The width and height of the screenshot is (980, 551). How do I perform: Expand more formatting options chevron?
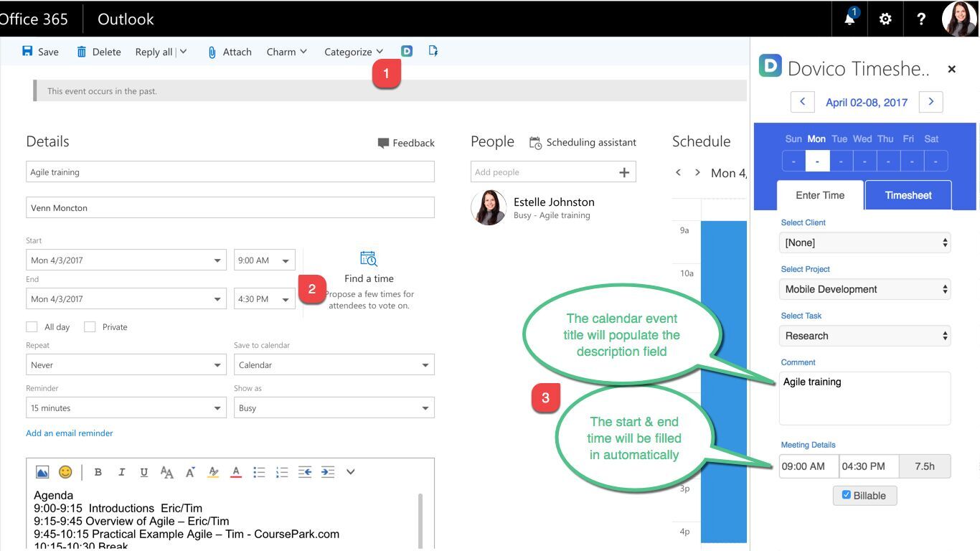(x=351, y=472)
